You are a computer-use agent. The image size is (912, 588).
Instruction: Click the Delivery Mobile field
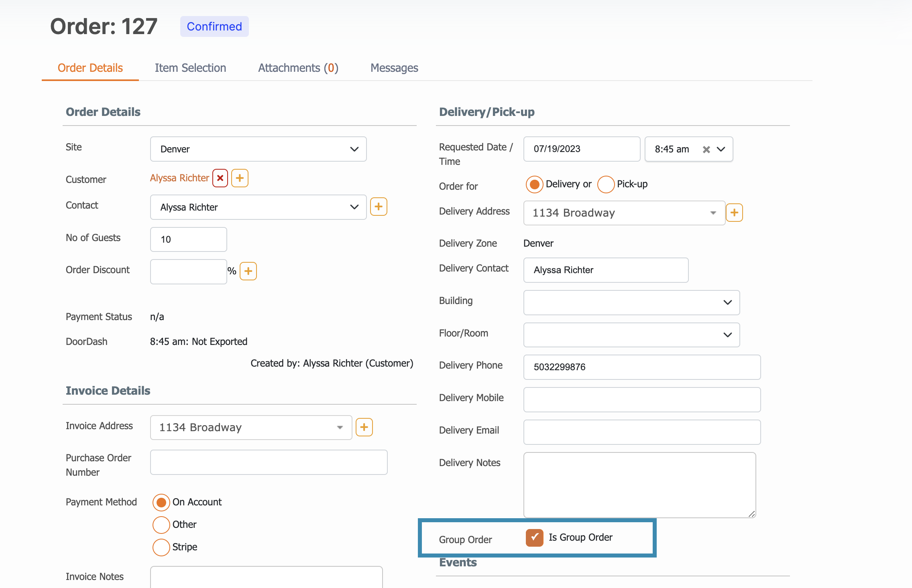point(642,400)
